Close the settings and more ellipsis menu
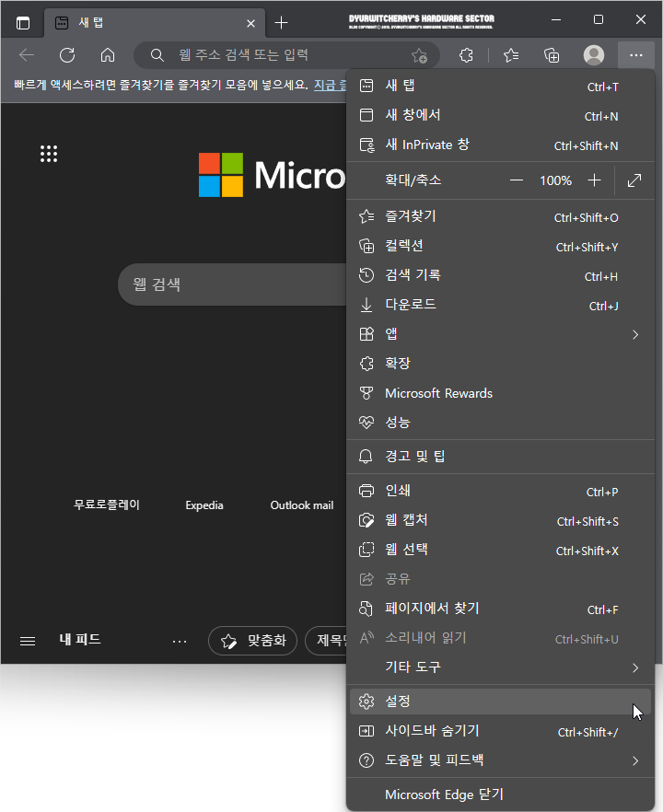The image size is (663, 812). point(636,55)
